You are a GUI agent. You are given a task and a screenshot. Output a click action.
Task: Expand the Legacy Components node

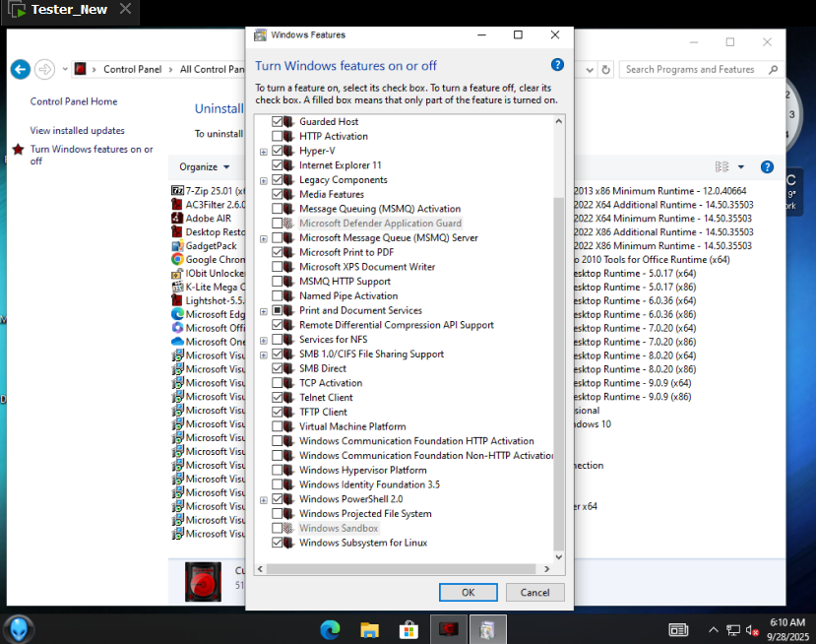263,180
